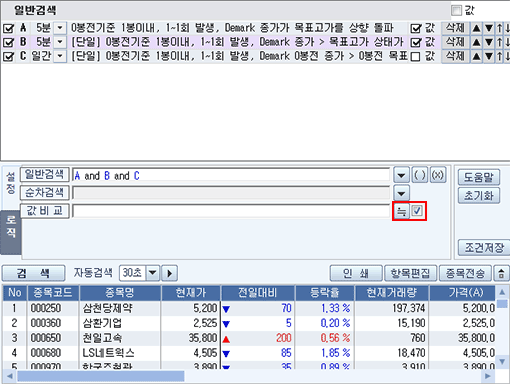Move condition B down with solid triangle

(489, 42)
